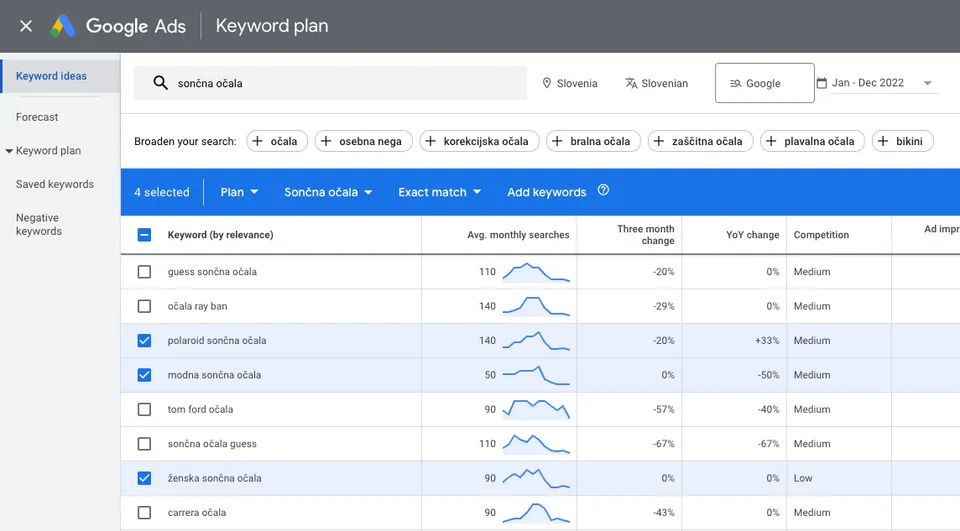The width and height of the screenshot is (960, 531).
Task: Click the search magnifier icon
Action: [160, 83]
